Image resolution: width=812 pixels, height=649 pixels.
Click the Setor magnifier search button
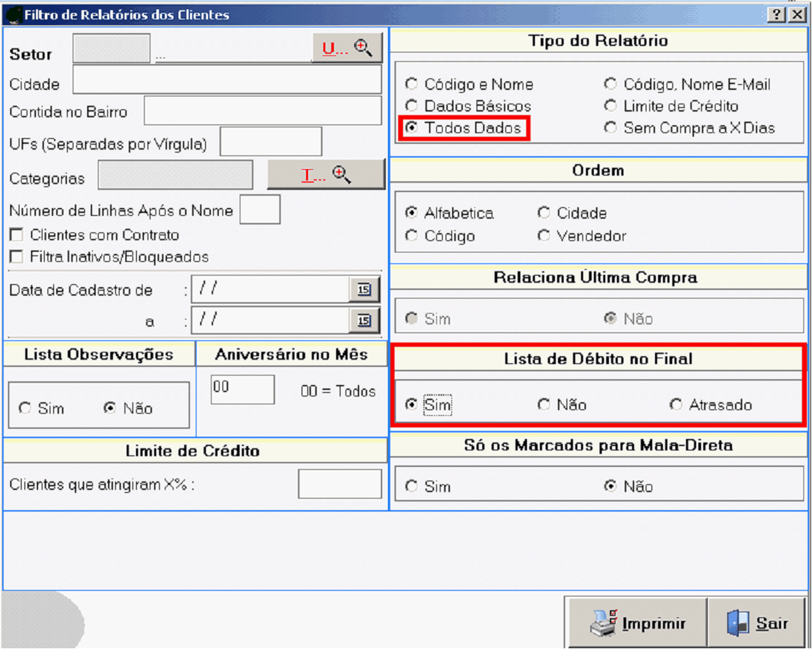tap(346, 48)
